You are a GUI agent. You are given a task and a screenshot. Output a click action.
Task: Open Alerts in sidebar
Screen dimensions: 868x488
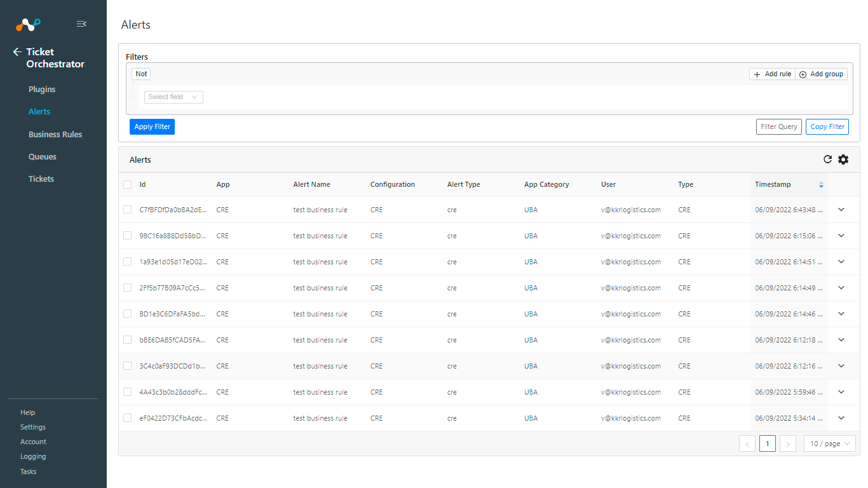(39, 112)
